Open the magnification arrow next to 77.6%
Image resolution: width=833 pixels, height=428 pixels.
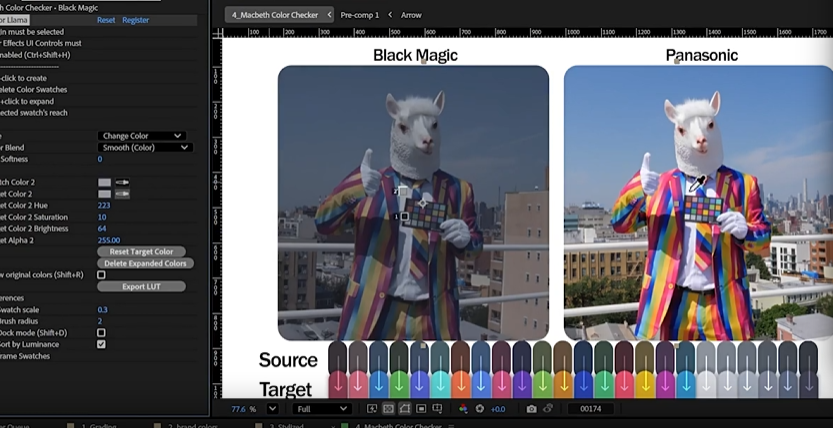point(273,408)
